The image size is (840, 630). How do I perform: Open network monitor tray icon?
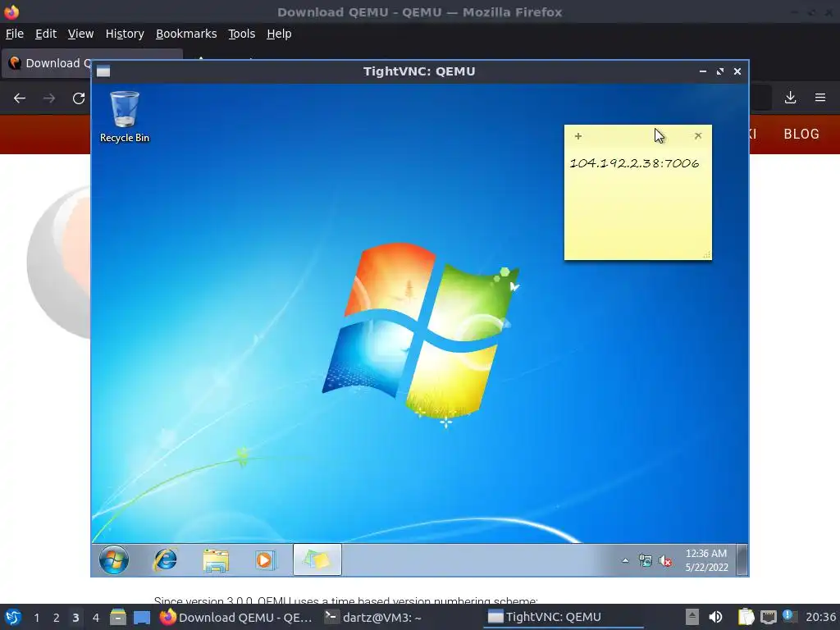pos(768,617)
